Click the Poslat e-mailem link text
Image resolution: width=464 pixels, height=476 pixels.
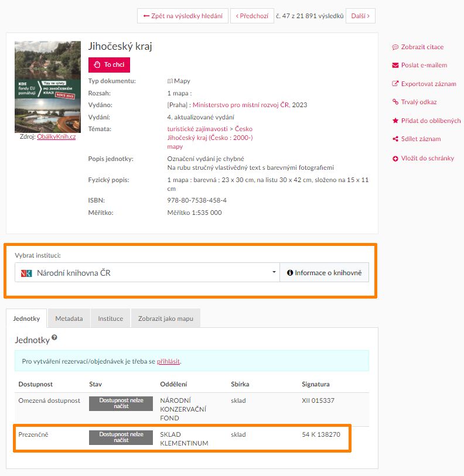pos(424,65)
